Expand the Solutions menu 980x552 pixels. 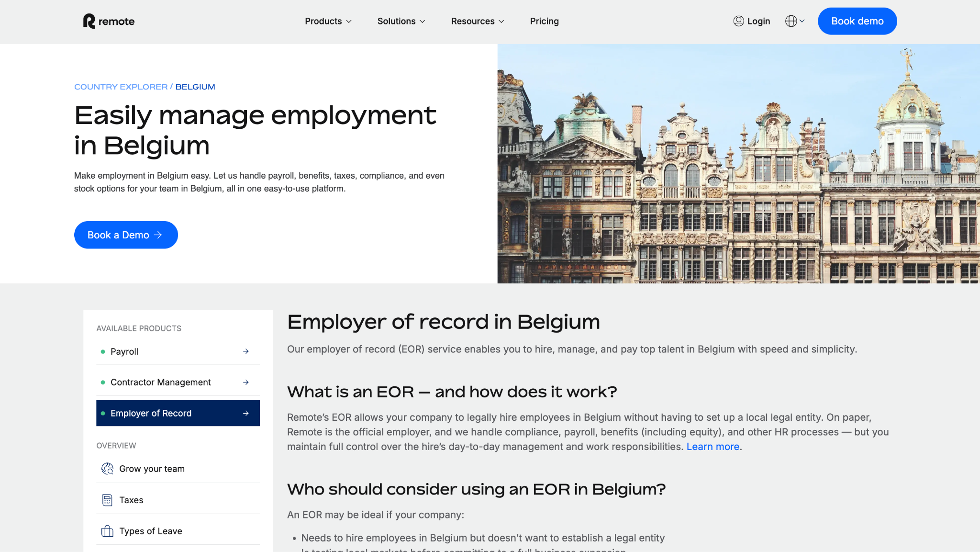click(401, 21)
